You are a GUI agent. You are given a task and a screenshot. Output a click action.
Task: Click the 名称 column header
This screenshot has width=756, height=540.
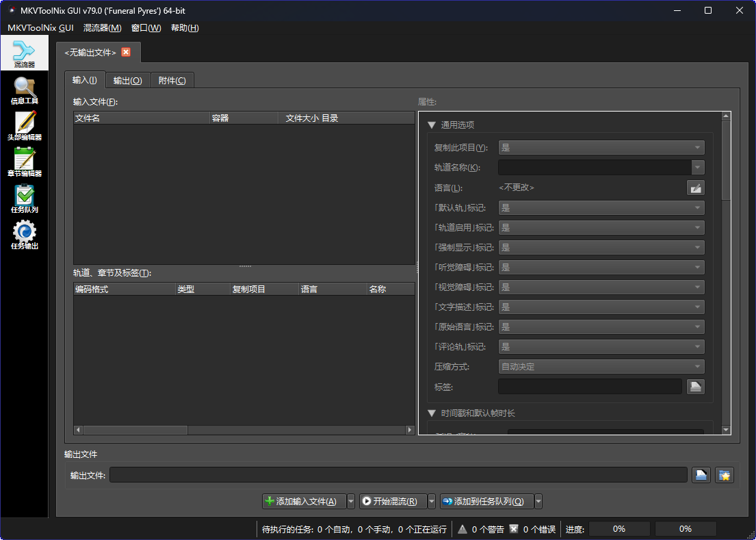click(391, 290)
